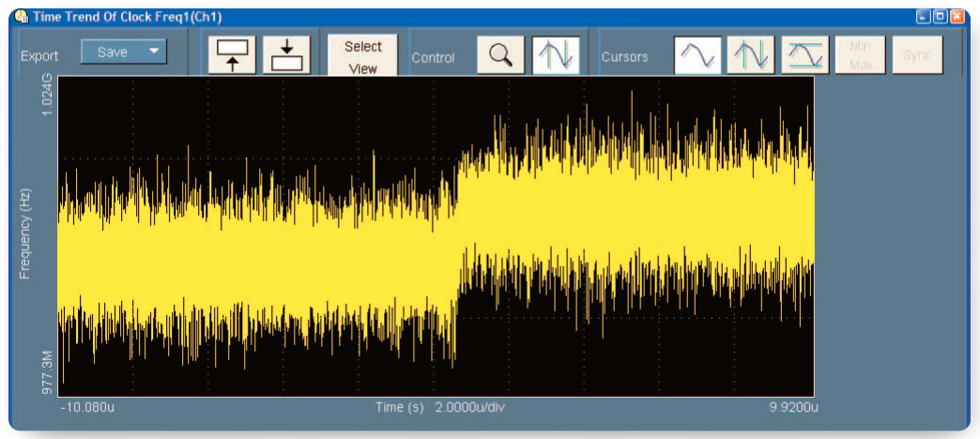This screenshot has height=439, width=980.
Task: Open the Save export dropdown
Action: point(123,53)
